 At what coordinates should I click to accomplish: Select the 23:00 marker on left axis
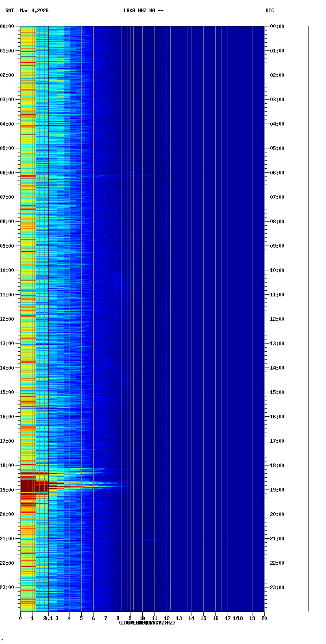(x=7, y=587)
